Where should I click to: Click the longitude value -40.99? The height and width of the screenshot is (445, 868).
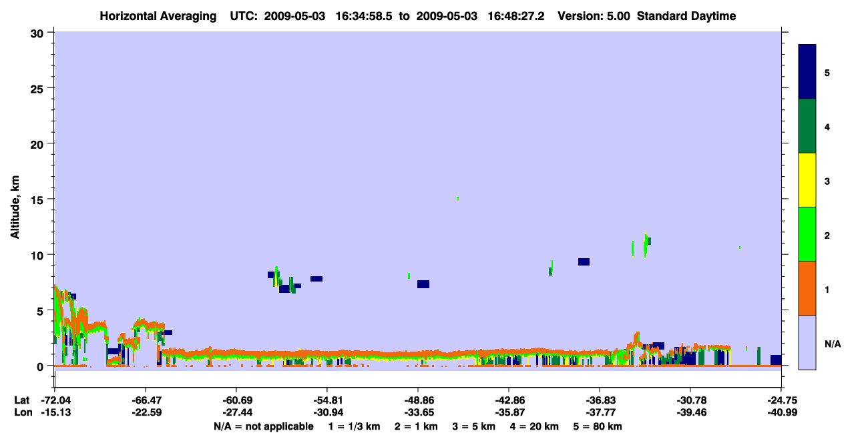tap(781, 412)
